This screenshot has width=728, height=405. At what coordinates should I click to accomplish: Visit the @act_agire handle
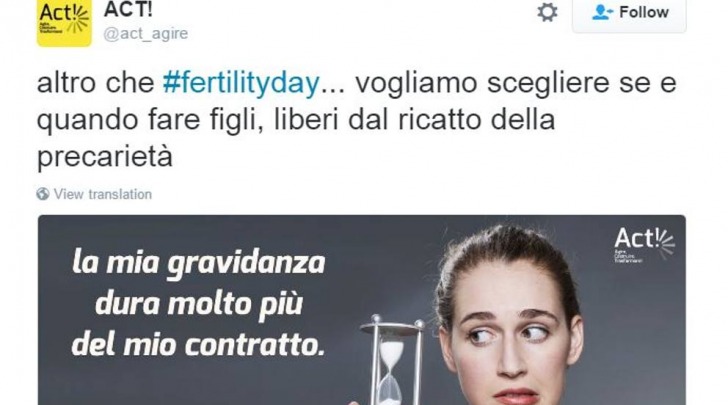pyautogui.click(x=145, y=33)
